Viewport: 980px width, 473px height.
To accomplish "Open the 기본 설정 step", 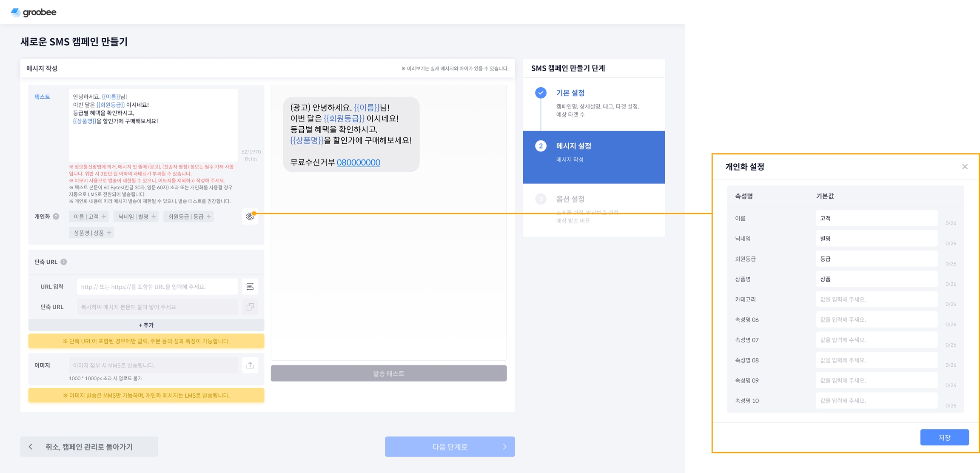I will (570, 93).
